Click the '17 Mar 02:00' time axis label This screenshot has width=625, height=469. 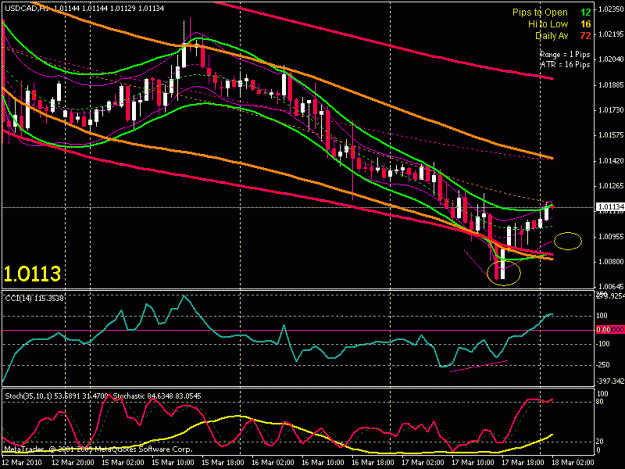pyautogui.click(x=423, y=463)
